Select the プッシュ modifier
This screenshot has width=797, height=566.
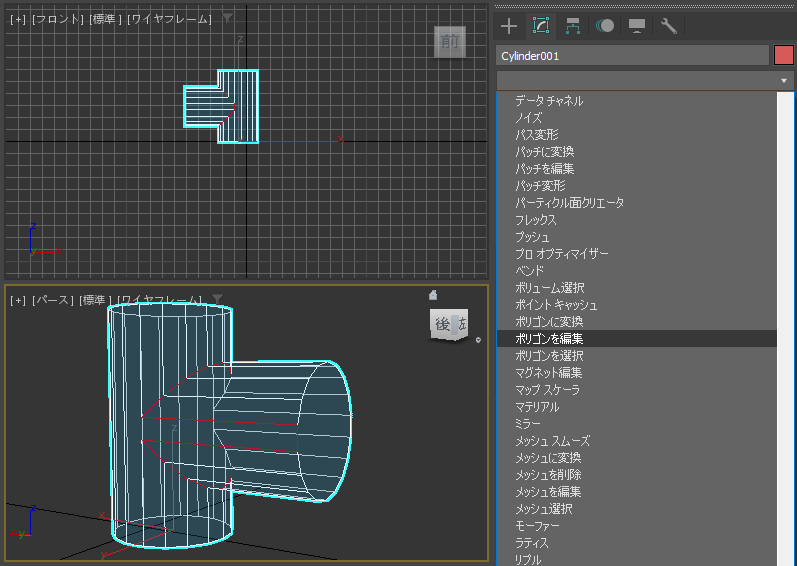[637, 237]
